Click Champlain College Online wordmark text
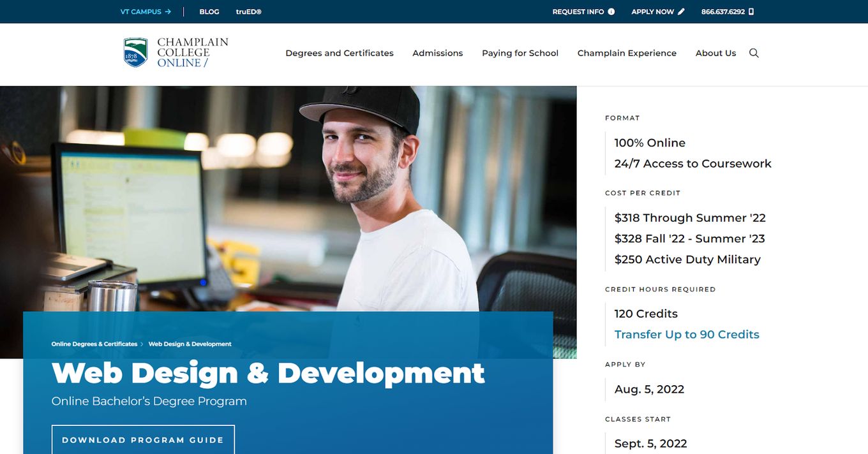868x454 pixels. coord(193,52)
